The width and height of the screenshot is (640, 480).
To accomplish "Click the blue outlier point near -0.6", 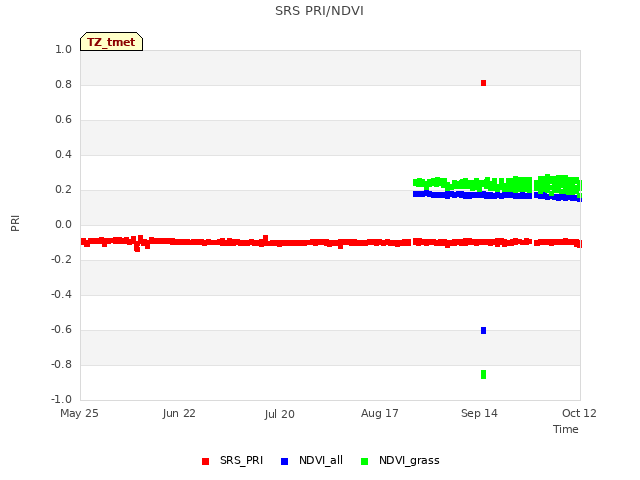I will 483,330.
